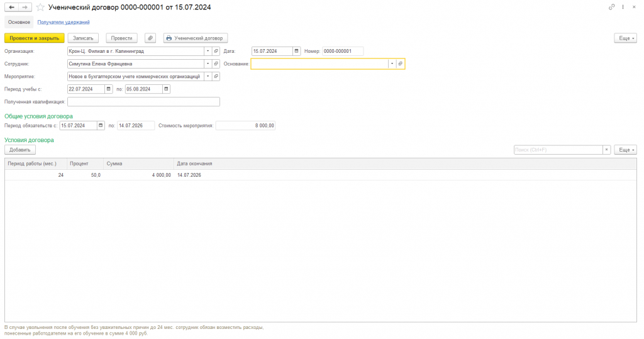
Task: Click the Поиск (Ctrl+F) search box
Action: pos(558,150)
